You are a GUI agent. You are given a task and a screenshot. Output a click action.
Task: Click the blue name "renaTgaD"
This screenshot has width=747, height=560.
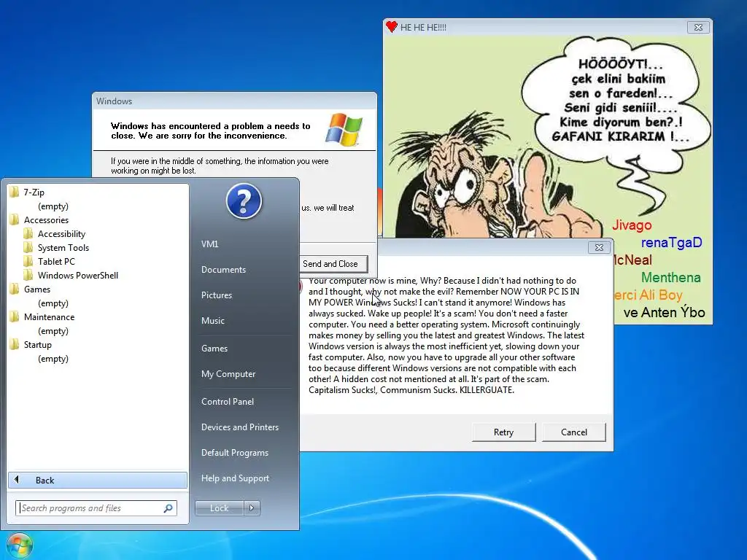point(671,242)
